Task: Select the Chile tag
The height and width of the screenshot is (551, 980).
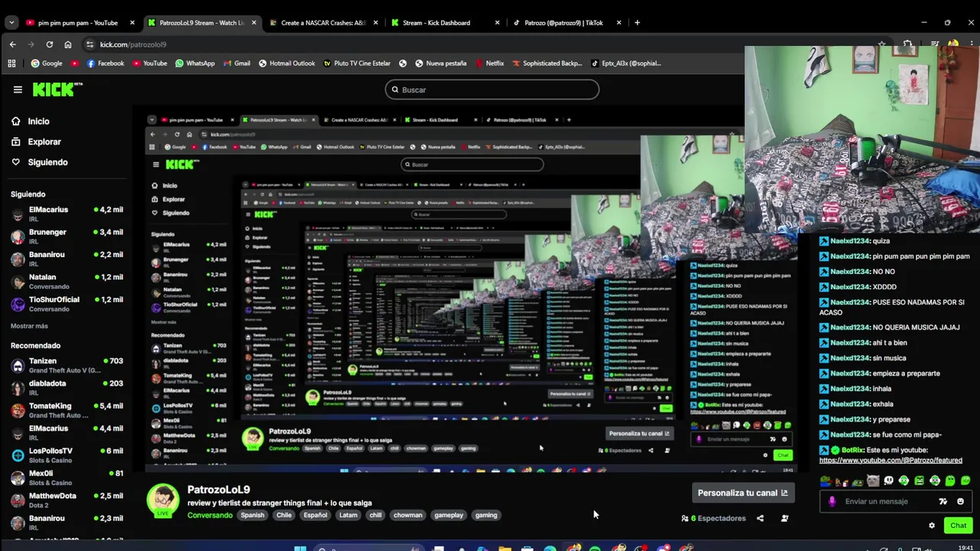Action: point(283,515)
